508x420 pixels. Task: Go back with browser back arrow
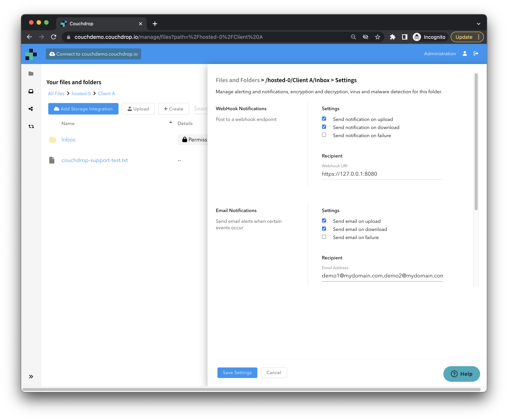pyautogui.click(x=30, y=37)
